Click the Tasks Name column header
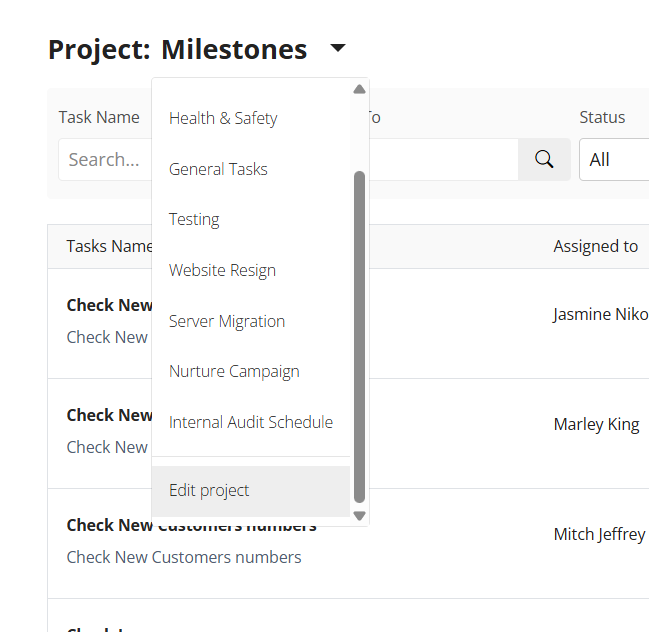 click(x=109, y=246)
